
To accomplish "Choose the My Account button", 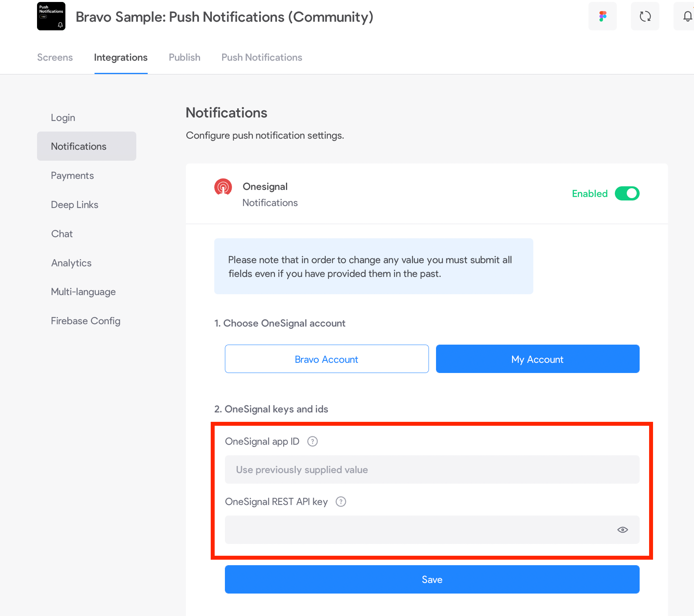I will pos(538,359).
